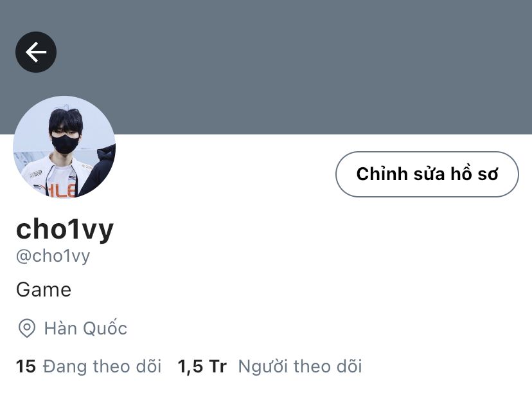Open the cho1vy profile avatar photo
Screen dimensions: 532x420
tap(64, 147)
